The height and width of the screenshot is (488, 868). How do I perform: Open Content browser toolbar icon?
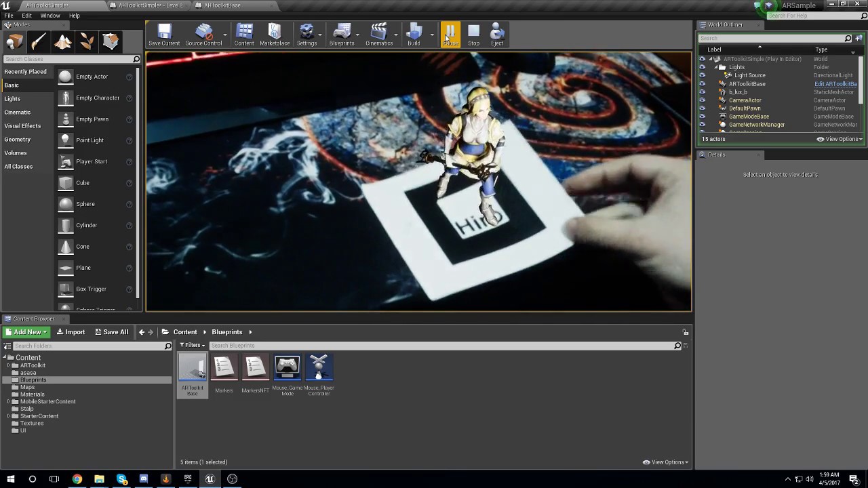(244, 35)
